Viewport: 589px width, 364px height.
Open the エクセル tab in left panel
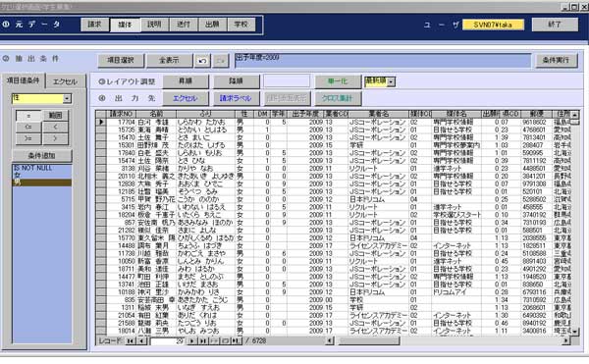(65, 81)
